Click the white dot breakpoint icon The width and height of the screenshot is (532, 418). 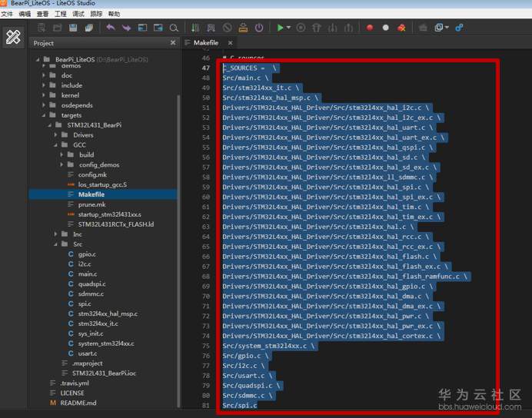(x=386, y=28)
